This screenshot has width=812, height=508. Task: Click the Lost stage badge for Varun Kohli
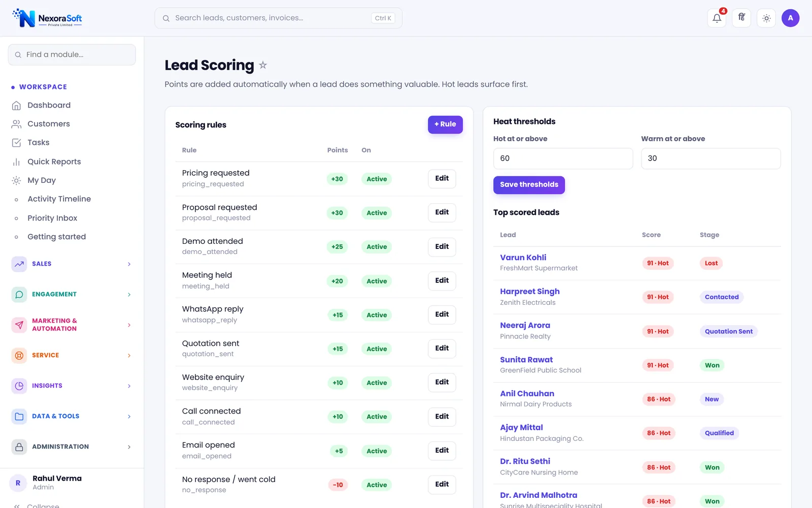click(711, 263)
